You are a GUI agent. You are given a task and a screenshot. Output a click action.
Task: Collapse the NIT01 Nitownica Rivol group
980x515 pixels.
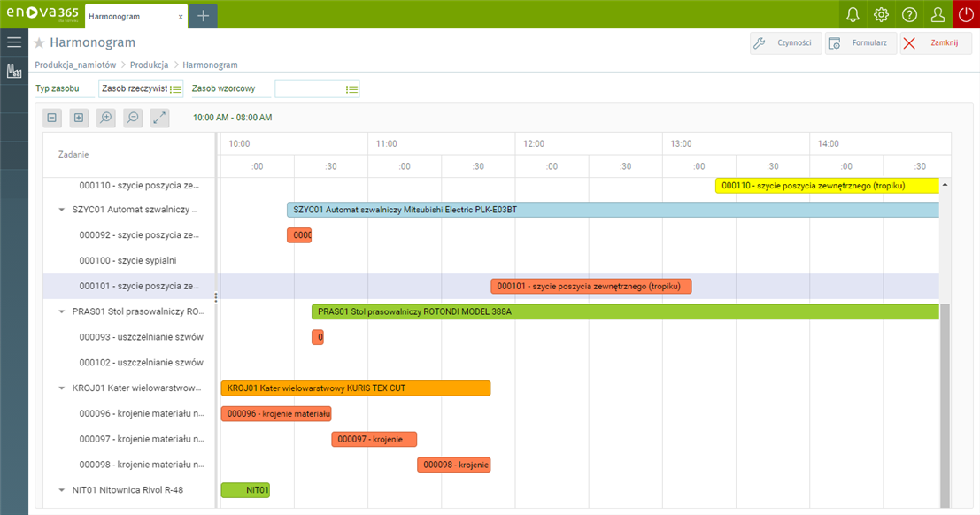61,490
